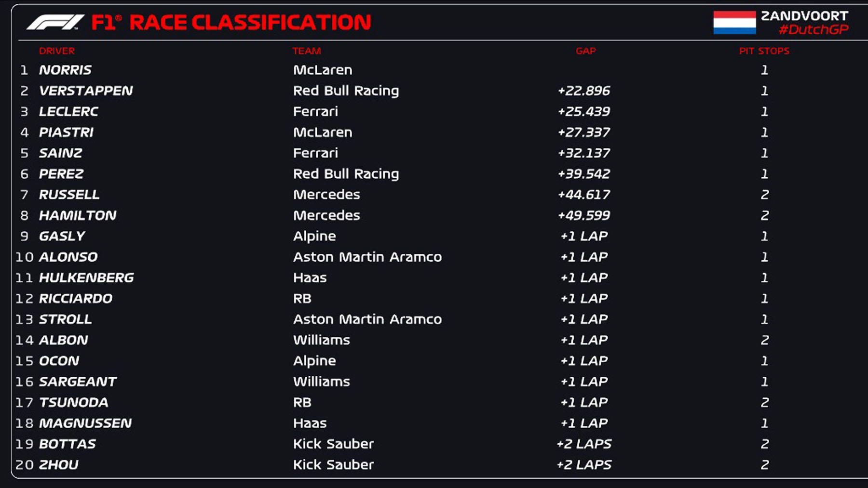Click the F1 logo in the header
868x488 pixels.
[54, 22]
